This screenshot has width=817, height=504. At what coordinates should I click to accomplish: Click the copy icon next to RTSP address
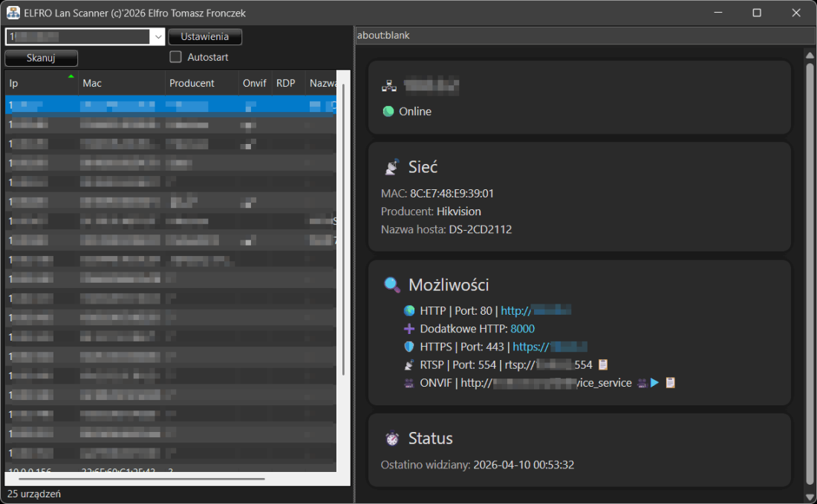(x=603, y=364)
